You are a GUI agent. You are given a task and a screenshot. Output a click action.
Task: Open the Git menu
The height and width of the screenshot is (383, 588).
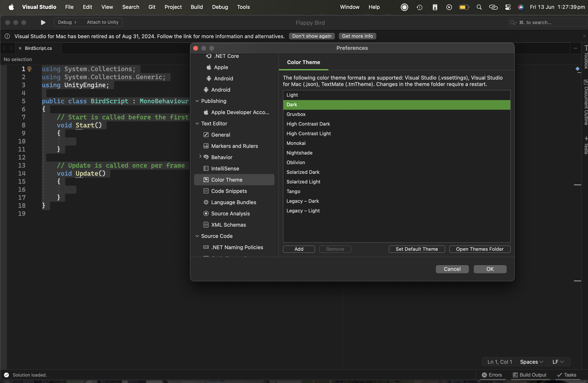click(152, 7)
